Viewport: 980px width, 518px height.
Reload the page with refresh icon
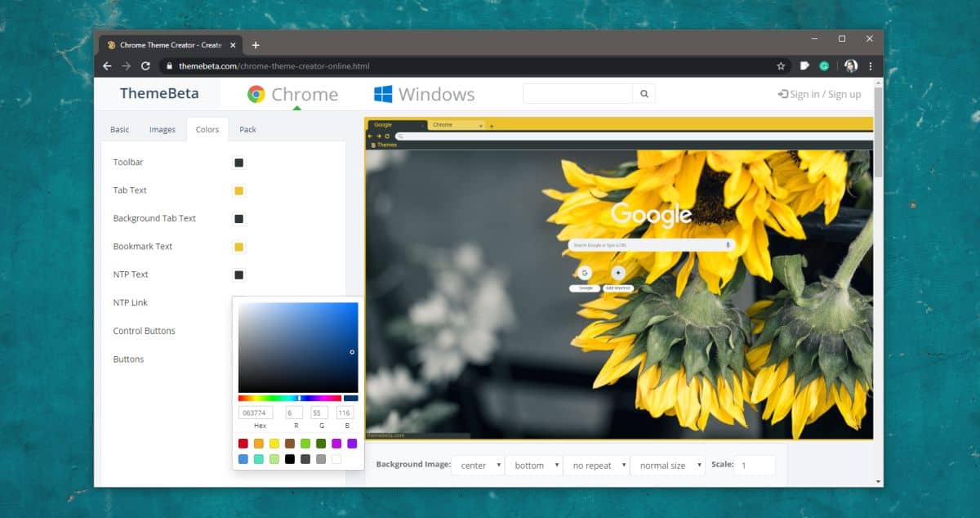[x=146, y=66]
